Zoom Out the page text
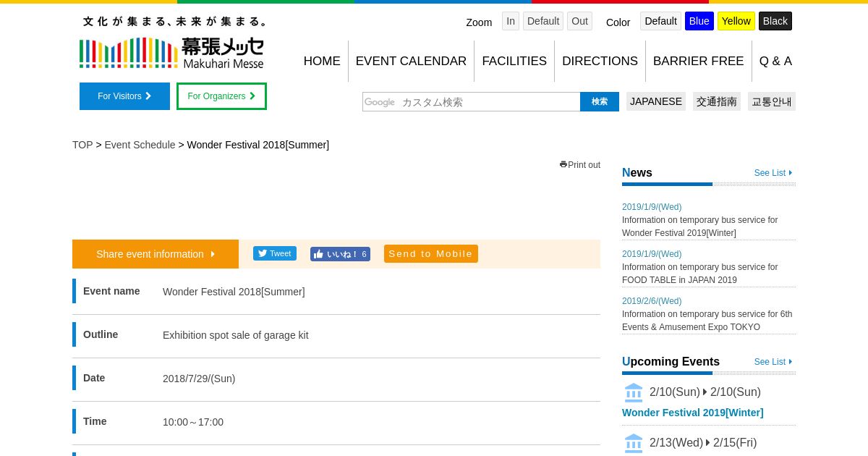This screenshot has width=868, height=456. click(579, 21)
